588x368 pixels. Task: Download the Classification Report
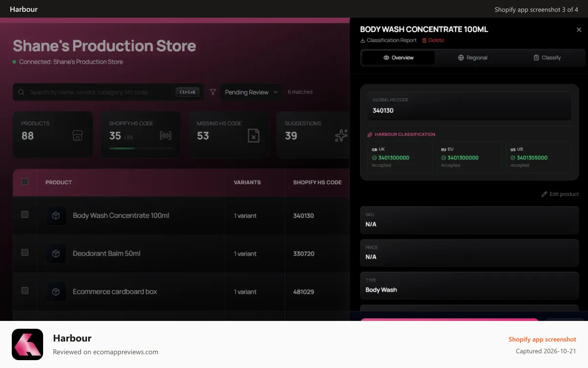388,40
